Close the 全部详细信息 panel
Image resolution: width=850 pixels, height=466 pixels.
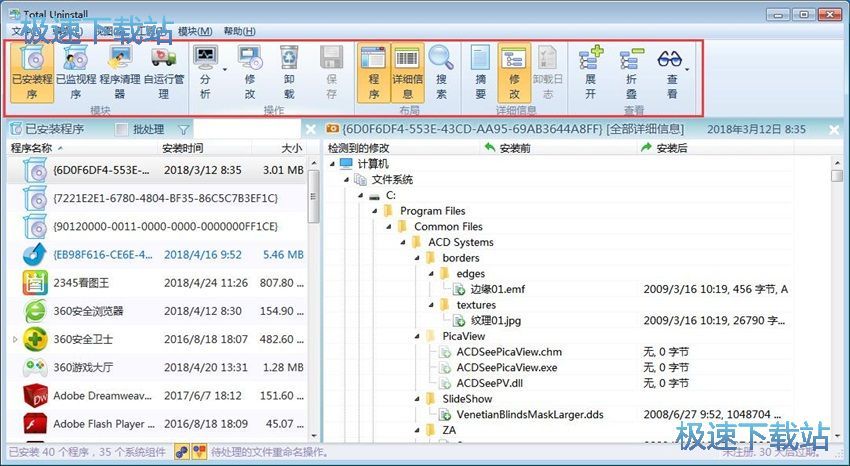[x=834, y=130]
